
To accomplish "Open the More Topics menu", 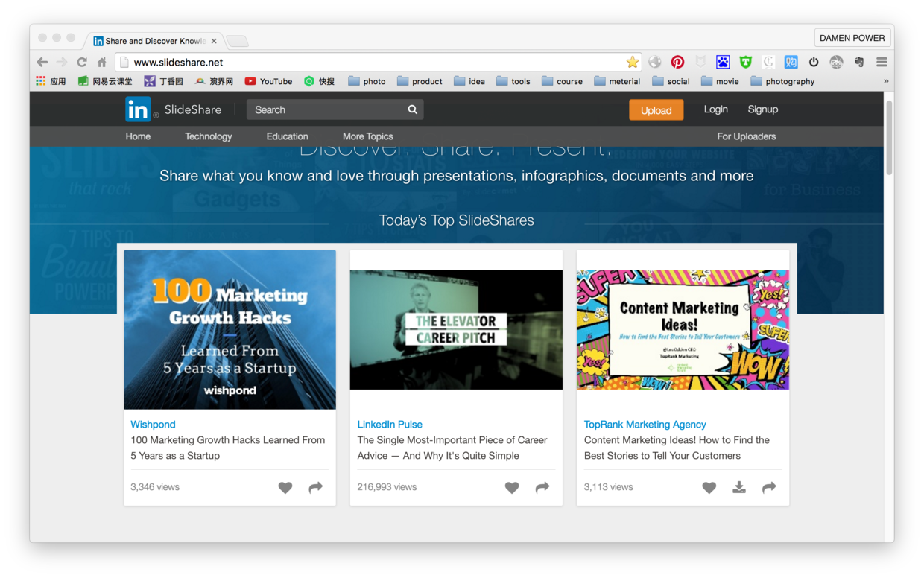I will click(x=368, y=136).
